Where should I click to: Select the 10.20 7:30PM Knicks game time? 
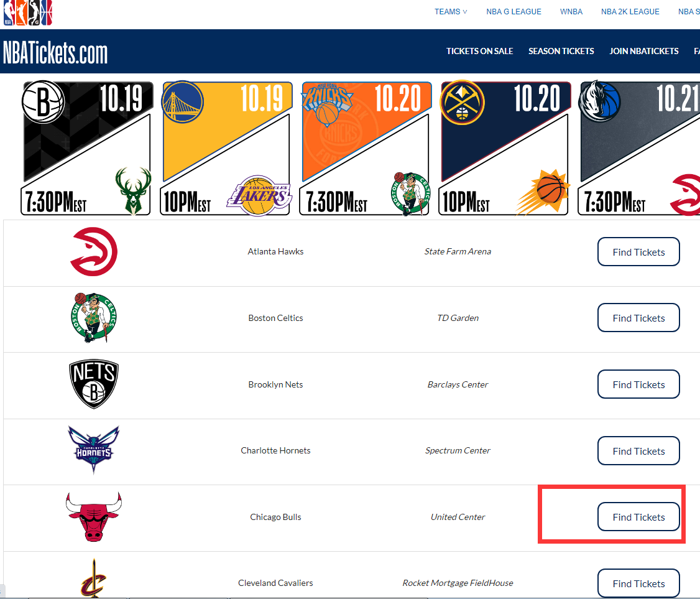click(x=336, y=202)
